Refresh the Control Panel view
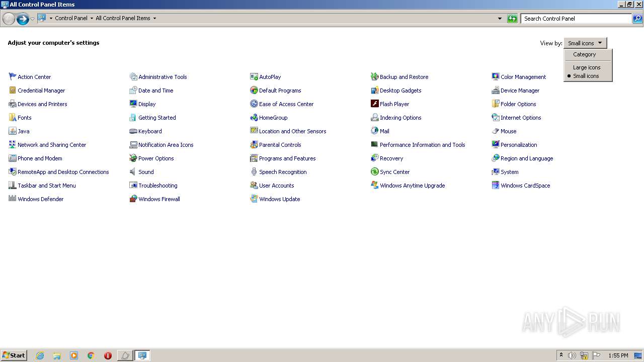Viewport: 644px width, 362px height. point(512,19)
